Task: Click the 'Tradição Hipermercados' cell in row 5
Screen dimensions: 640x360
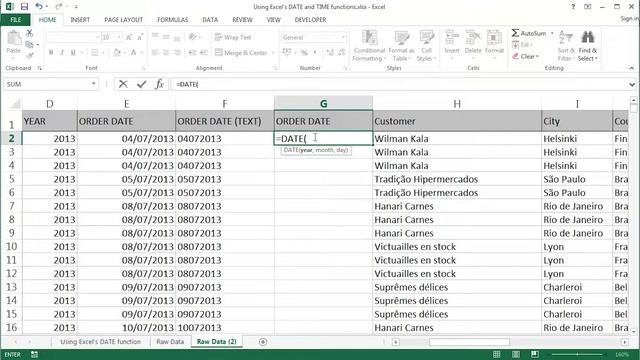Action: [457, 179]
